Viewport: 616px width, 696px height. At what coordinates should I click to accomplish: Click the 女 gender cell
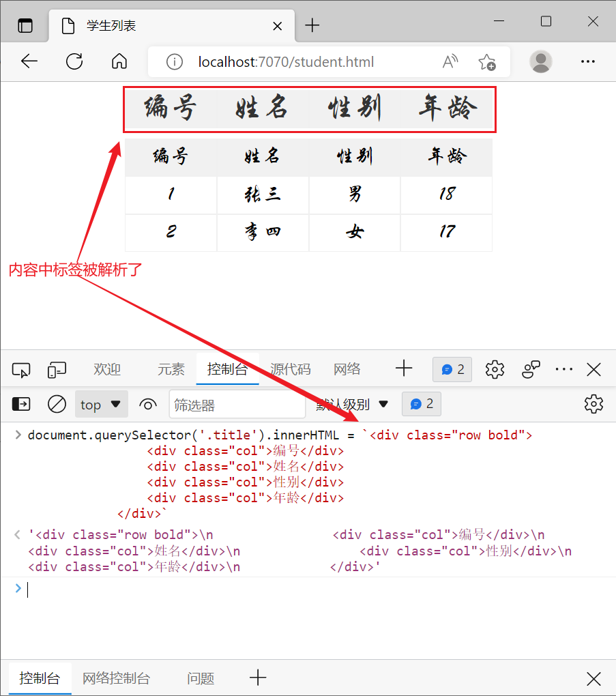355,233
